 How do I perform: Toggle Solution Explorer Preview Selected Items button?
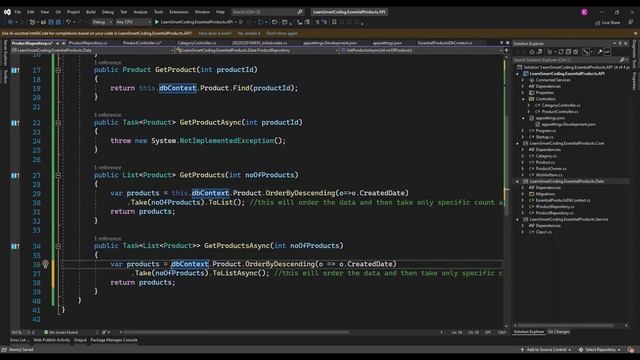[x=607, y=52]
